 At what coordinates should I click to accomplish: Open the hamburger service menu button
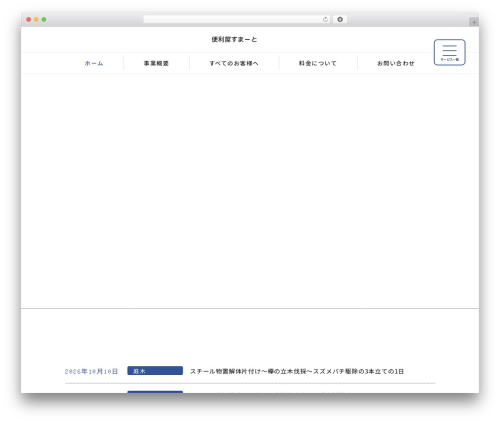click(449, 52)
